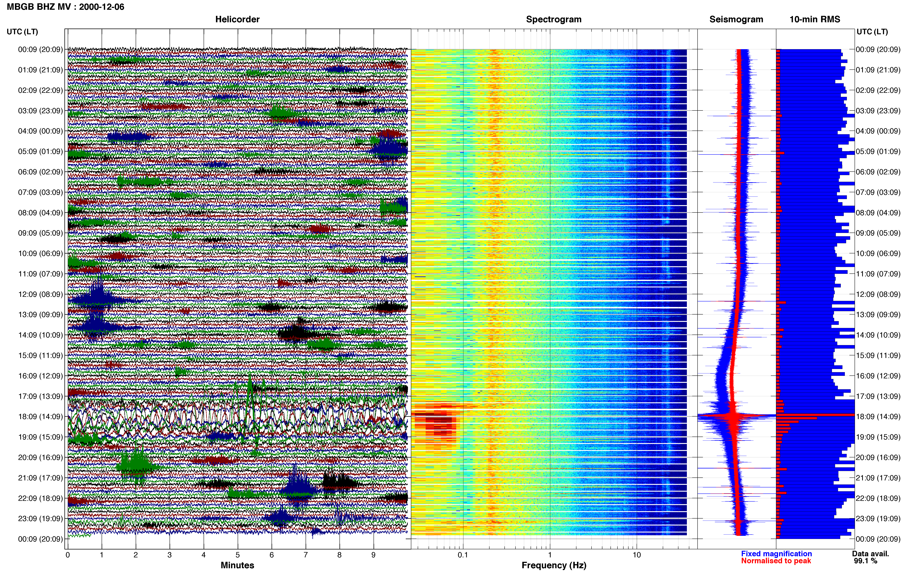Image resolution: width=924 pixels, height=578 pixels.
Task: Click the minute tick label '9'
Action: pyautogui.click(x=373, y=555)
